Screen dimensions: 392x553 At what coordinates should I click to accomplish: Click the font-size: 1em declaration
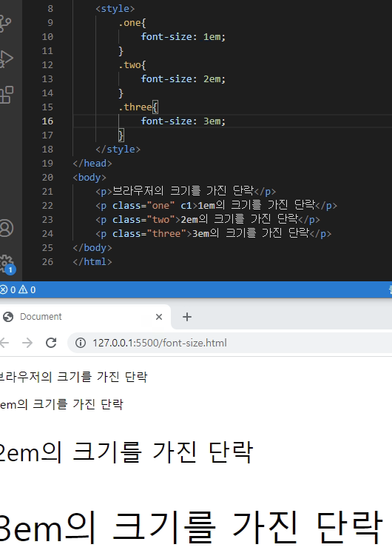click(x=183, y=37)
